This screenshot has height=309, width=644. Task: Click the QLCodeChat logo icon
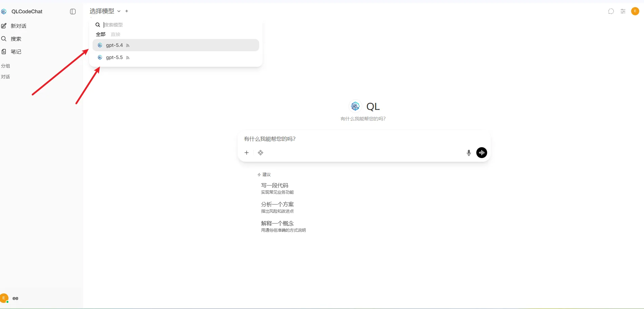(x=4, y=12)
